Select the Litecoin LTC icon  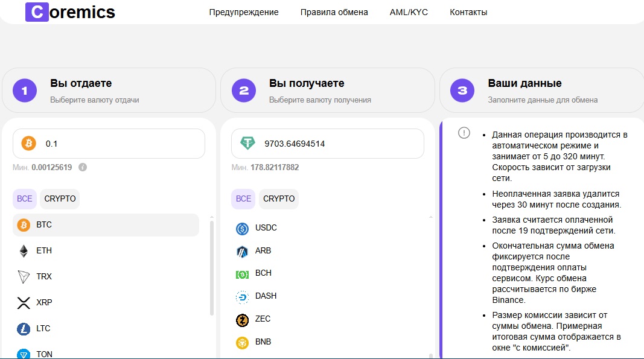click(x=24, y=329)
